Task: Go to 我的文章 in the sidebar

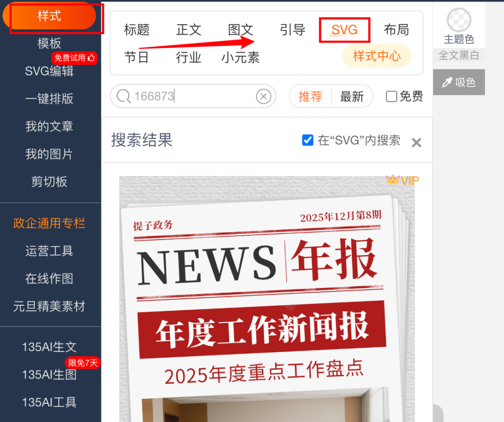Action: pos(49,127)
